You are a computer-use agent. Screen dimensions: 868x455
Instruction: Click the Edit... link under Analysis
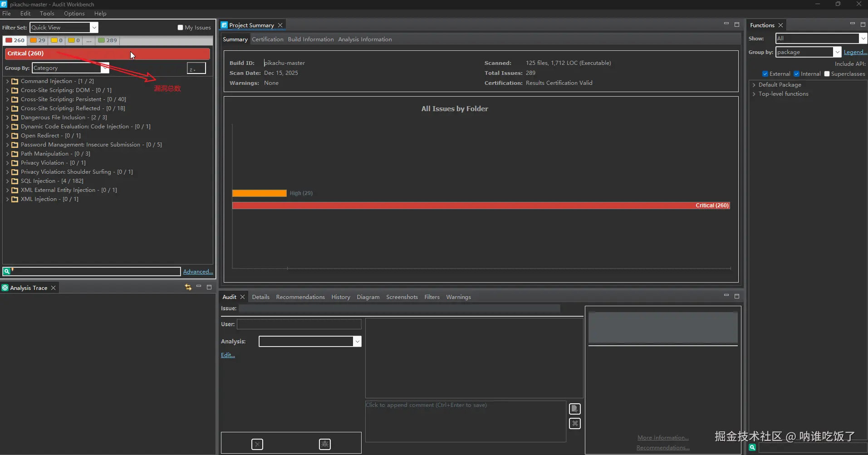point(228,355)
